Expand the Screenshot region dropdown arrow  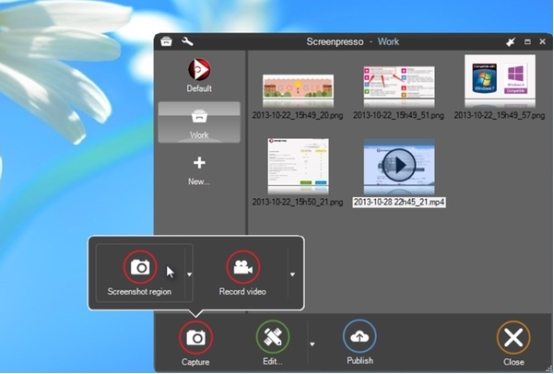(189, 274)
